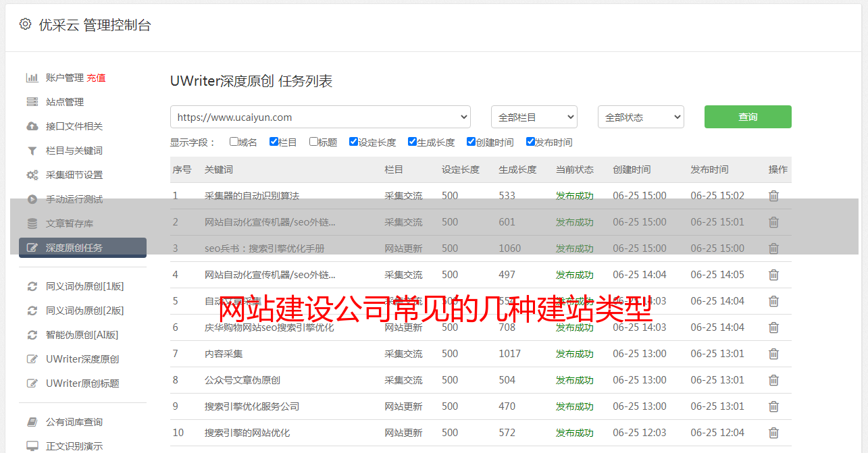Open 同义词伪原创[2版] sidebar link

point(84,311)
